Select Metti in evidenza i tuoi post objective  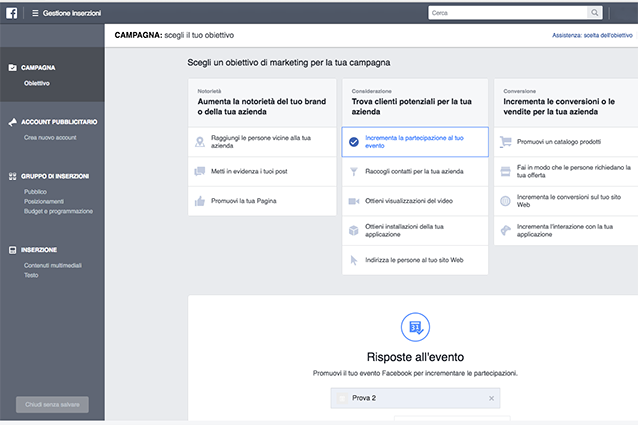262,172
